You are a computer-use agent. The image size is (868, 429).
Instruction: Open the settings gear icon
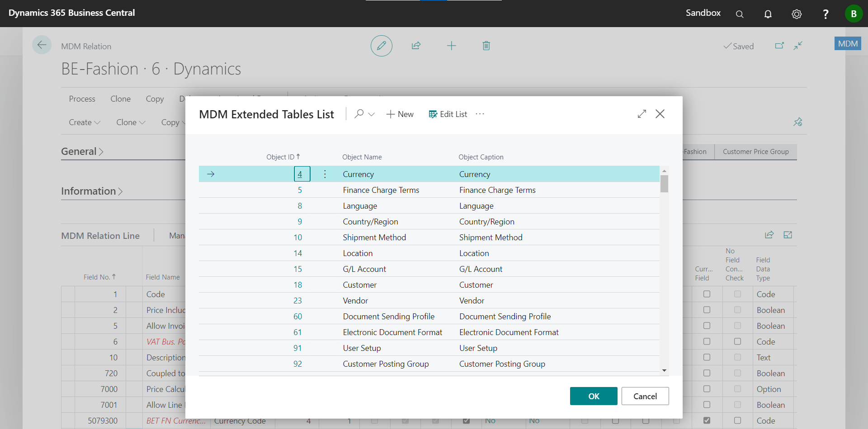click(x=797, y=14)
